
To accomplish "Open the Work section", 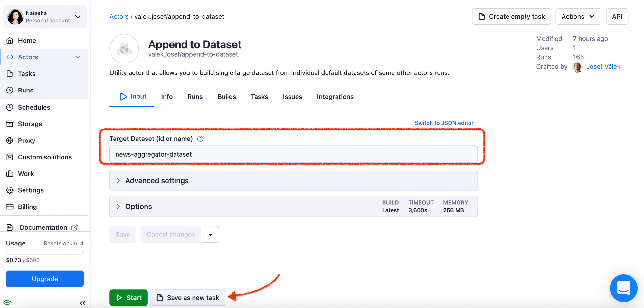I will coord(26,173).
